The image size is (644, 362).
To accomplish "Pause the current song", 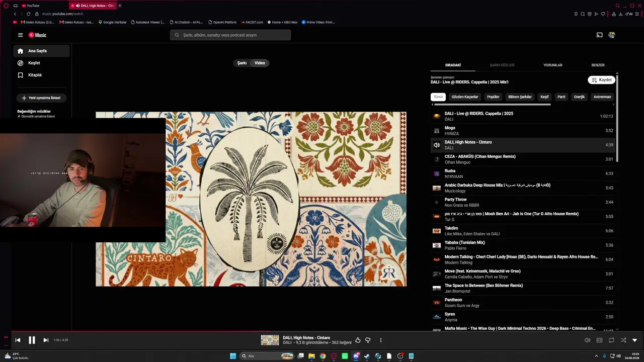I will click(x=32, y=340).
